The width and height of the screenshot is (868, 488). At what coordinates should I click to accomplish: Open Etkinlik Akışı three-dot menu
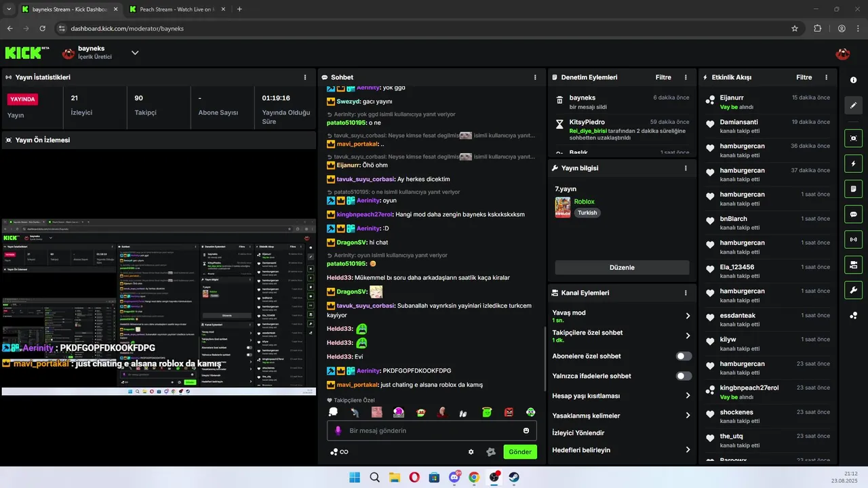click(x=826, y=77)
